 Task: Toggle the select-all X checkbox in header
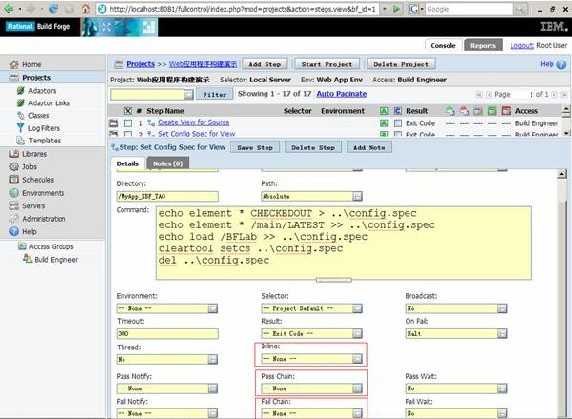tap(128, 111)
